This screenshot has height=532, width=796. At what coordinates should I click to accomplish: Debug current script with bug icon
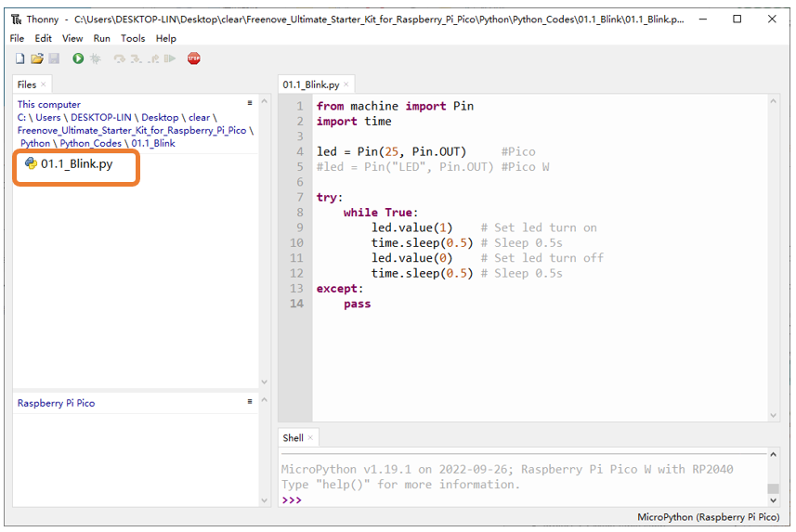pyautogui.click(x=96, y=58)
